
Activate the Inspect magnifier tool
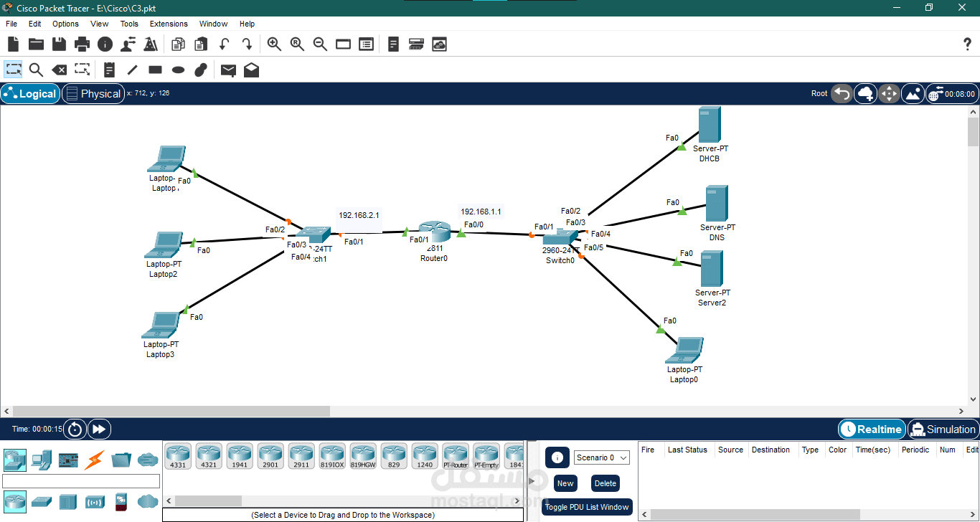coord(36,70)
